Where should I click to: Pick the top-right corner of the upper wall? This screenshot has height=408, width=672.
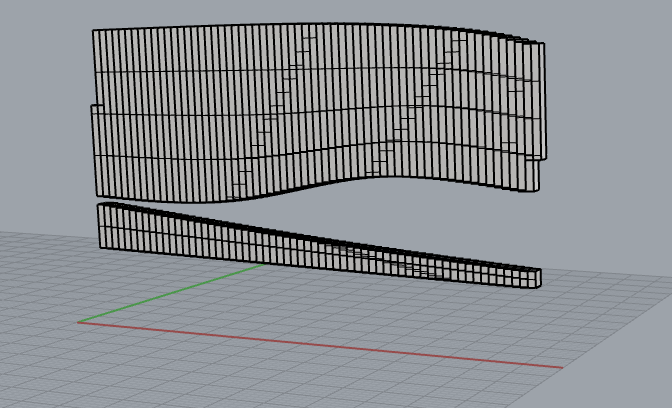[545, 43]
